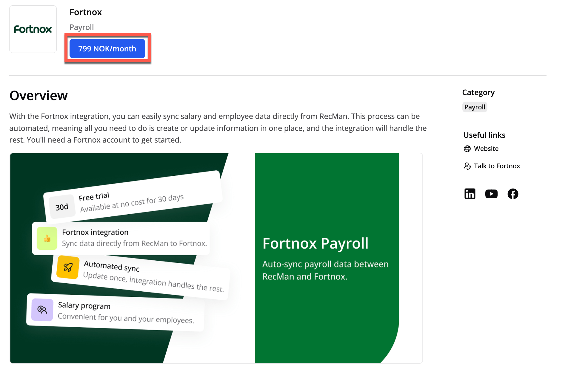Open the YouTube icon link
This screenshot has height=367, width=588.
[491, 194]
